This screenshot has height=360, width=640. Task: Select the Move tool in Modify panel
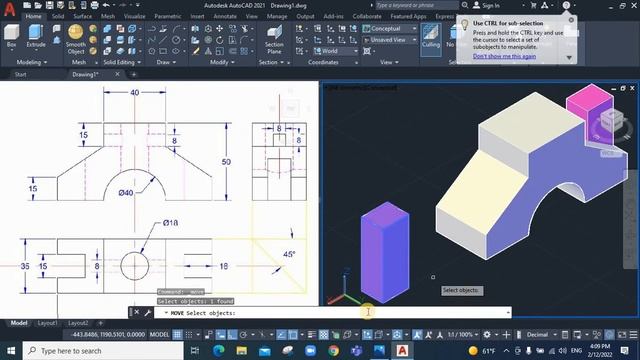[x=220, y=29]
